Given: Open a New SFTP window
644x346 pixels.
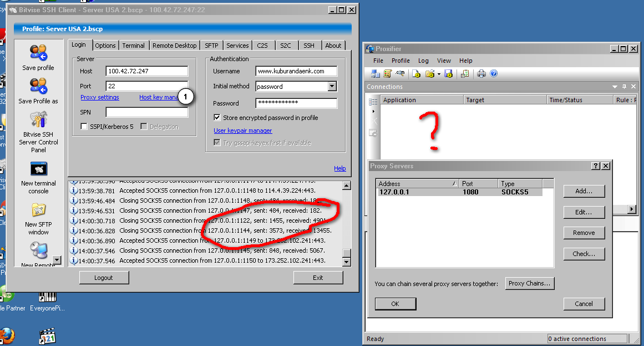Looking at the screenshot, I should pos(38,210).
